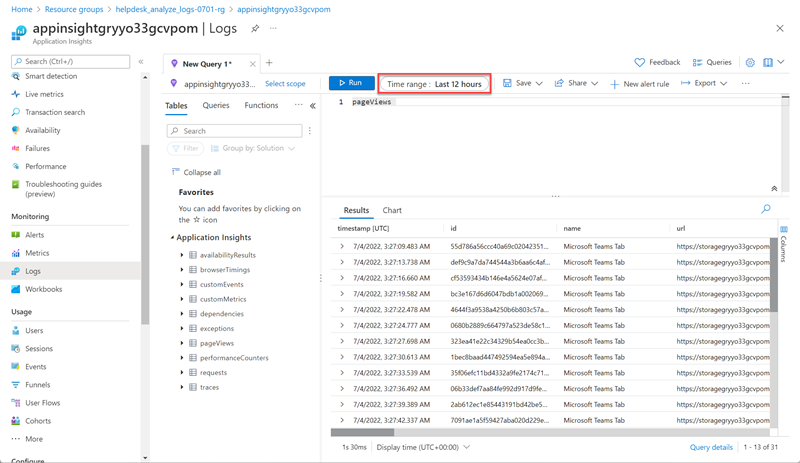Open Cohorts under Usage
This screenshot has width=800, height=463.
tap(38, 421)
